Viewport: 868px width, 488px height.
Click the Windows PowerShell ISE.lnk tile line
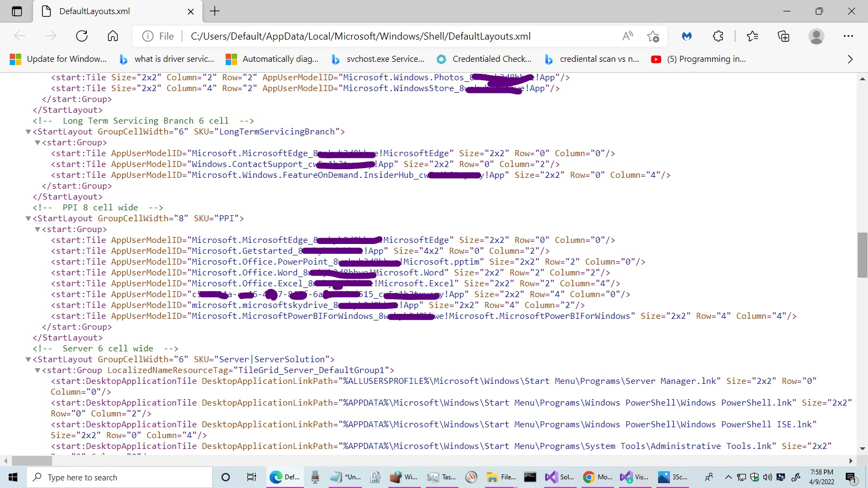click(x=434, y=430)
